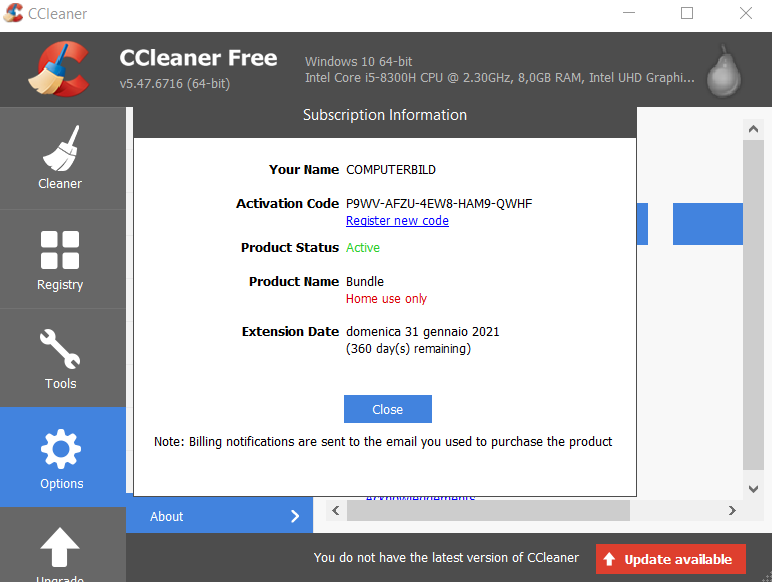Click the Piriform pear logo
Screen dimensions: 772x582
click(x=724, y=69)
